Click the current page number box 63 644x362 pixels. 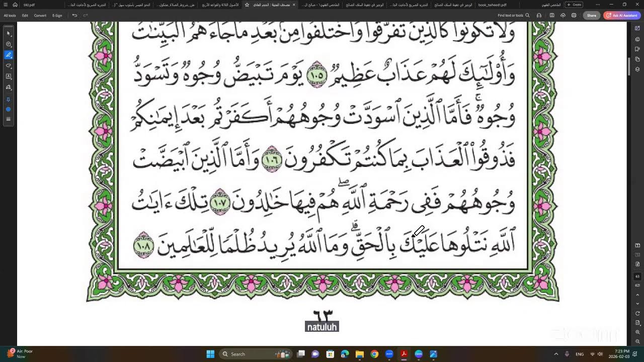click(637, 277)
